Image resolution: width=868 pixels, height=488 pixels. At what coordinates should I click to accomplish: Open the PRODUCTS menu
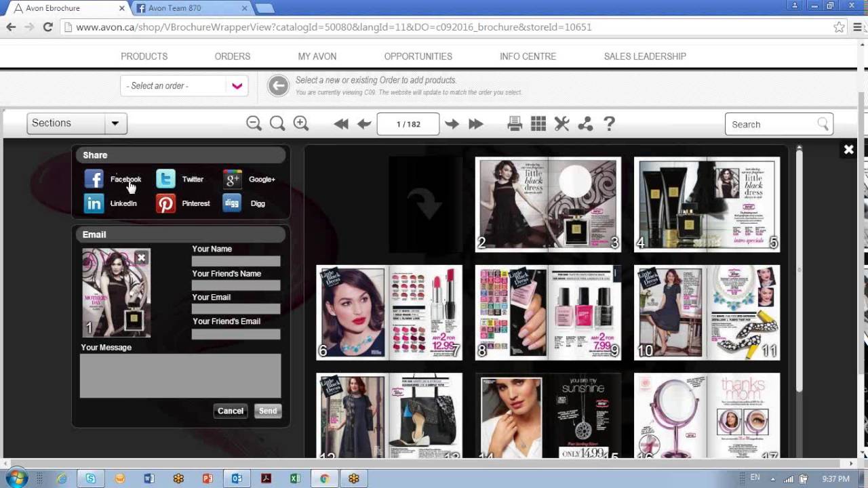[144, 56]
